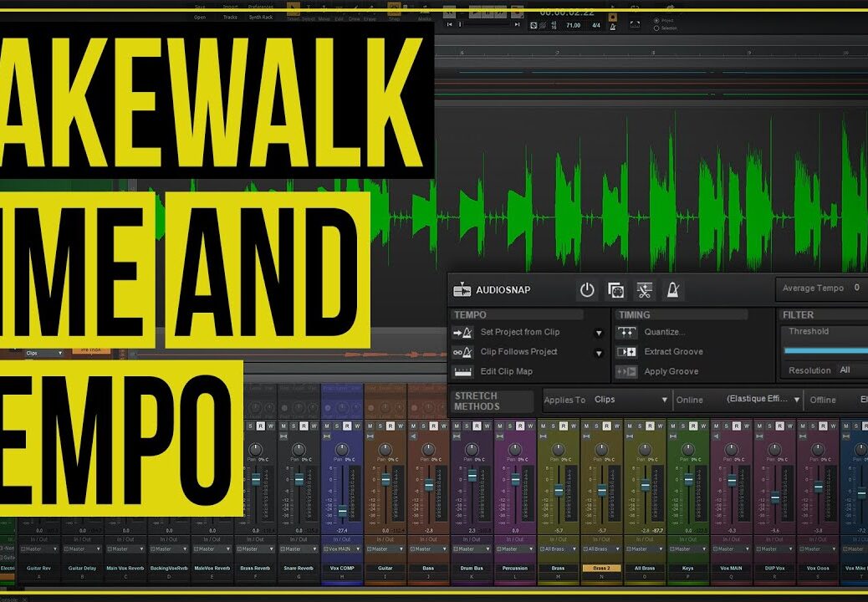This screenshot has width=868, height=602.
Task: Click the loop-selection bracket icon near Project radio
Action: pos(635,24)
